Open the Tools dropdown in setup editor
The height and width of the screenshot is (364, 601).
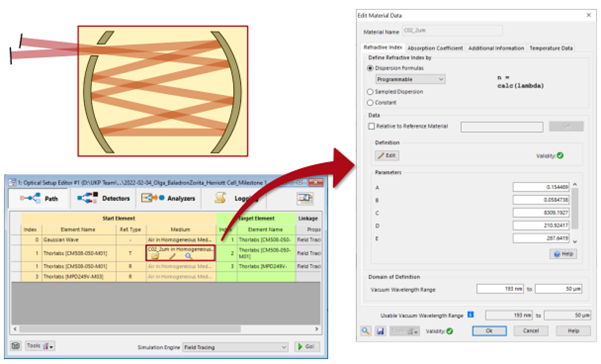40,346
